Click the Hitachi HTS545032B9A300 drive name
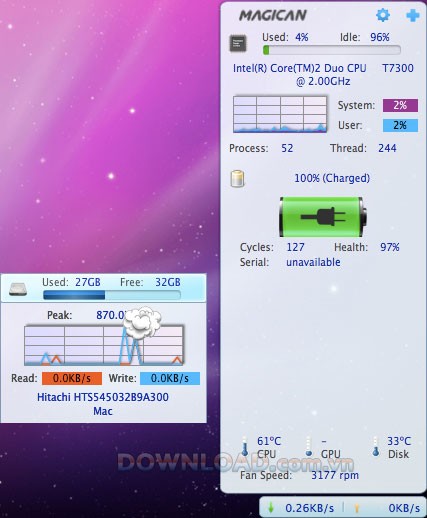Image resolution: width=427 pixels, height=518 pixels. point(103,397)
